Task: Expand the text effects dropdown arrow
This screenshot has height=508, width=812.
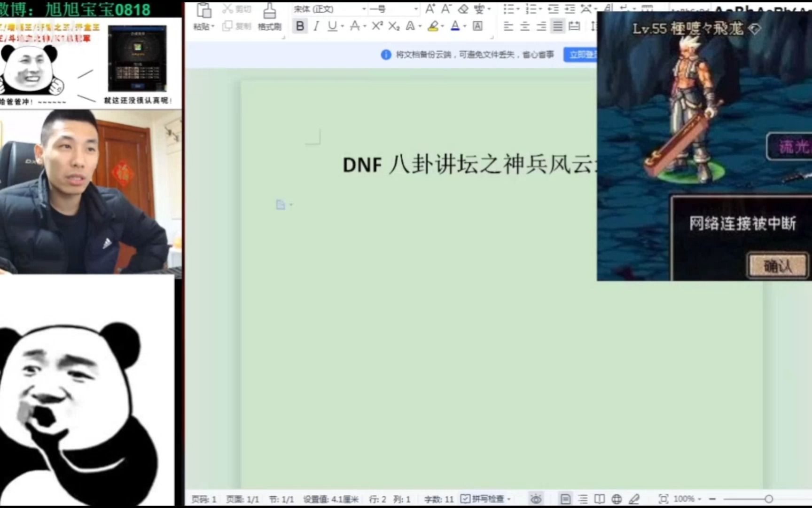Action: [420, 27]
